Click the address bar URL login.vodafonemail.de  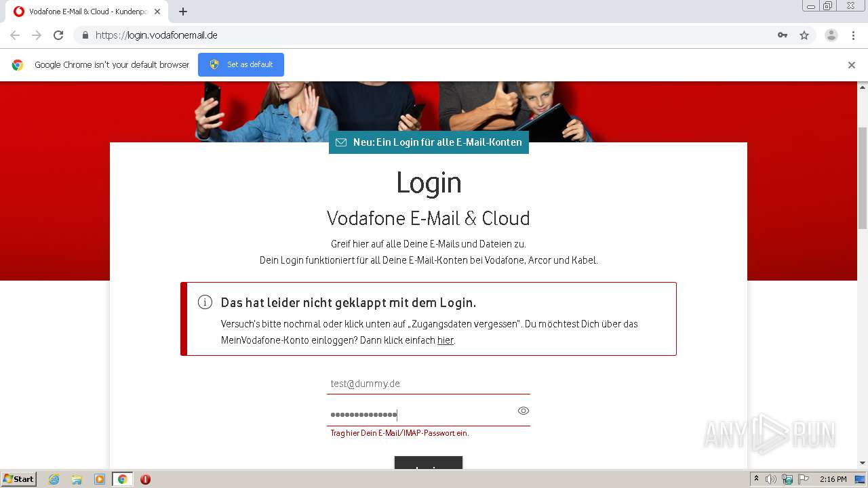157,35
